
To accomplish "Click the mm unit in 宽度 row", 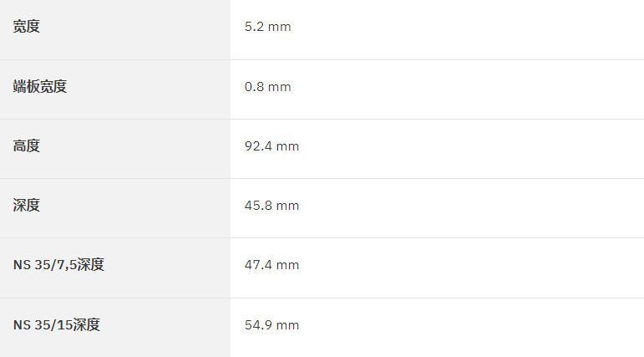I will pos(279,27).
